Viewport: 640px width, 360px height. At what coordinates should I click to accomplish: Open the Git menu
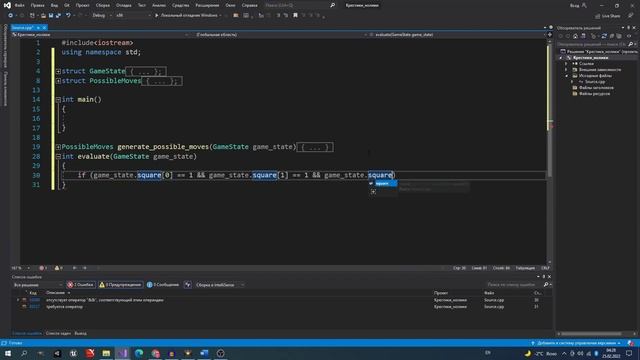tap(67, 5)
